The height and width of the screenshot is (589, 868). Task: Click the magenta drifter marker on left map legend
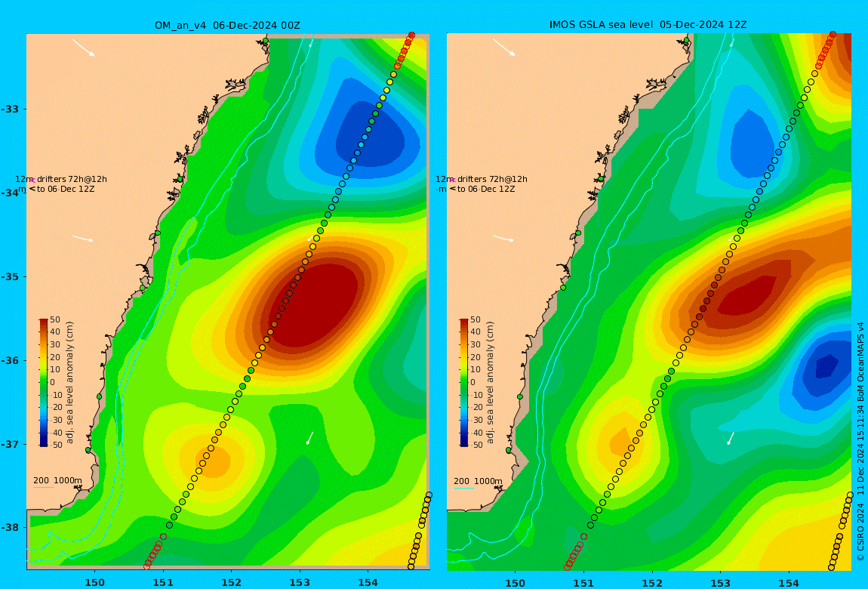pyautogui.click(x=32, y=180)
